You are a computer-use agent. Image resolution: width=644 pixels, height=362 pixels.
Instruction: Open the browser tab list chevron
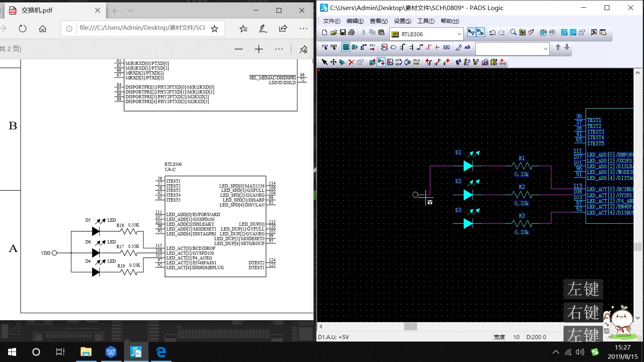130,10
